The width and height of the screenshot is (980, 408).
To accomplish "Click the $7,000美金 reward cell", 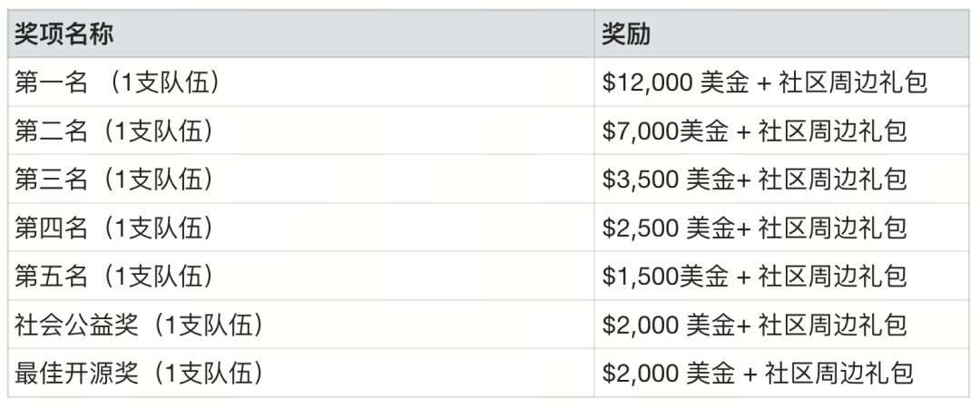I will coord(665,131).
